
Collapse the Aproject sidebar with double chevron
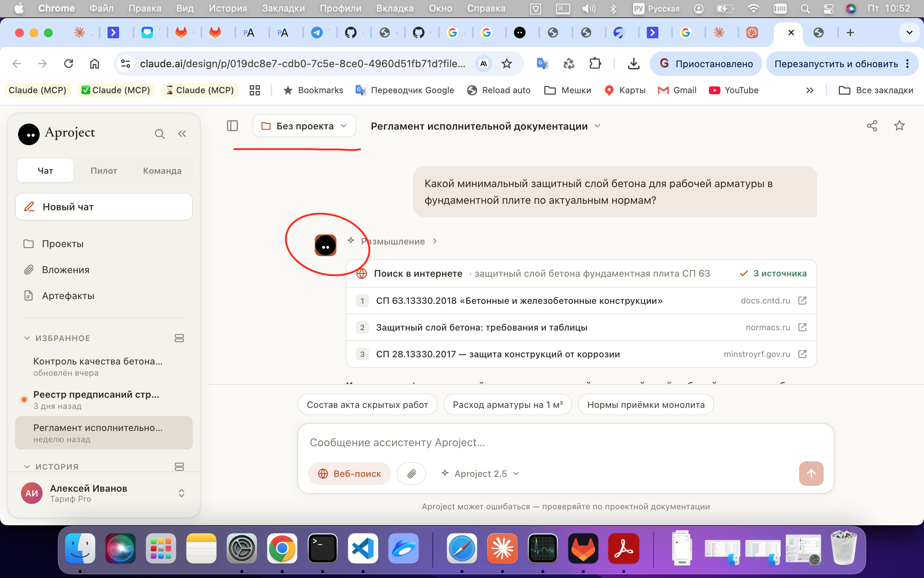(182, 134)
